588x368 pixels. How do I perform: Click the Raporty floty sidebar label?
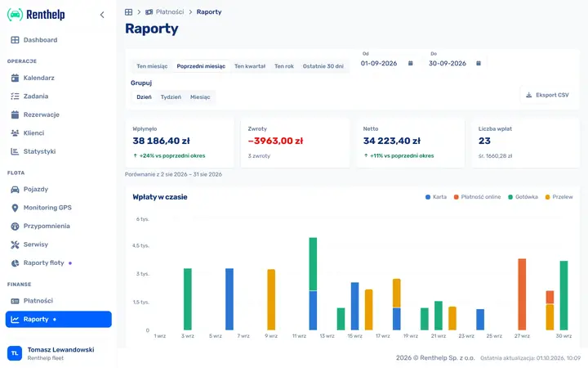coord(44,263)
